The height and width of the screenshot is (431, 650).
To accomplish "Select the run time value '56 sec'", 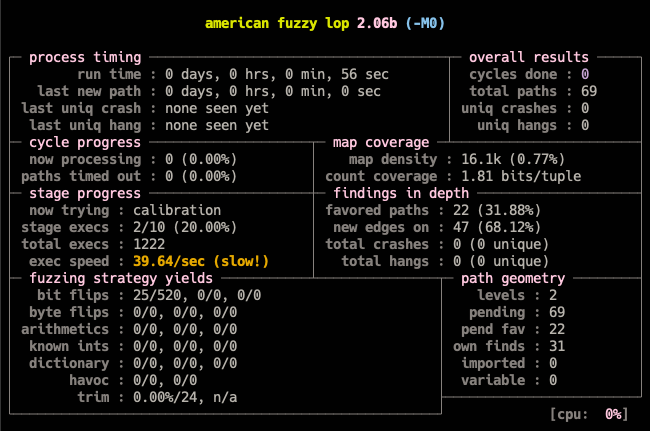I will coord(358,75).
